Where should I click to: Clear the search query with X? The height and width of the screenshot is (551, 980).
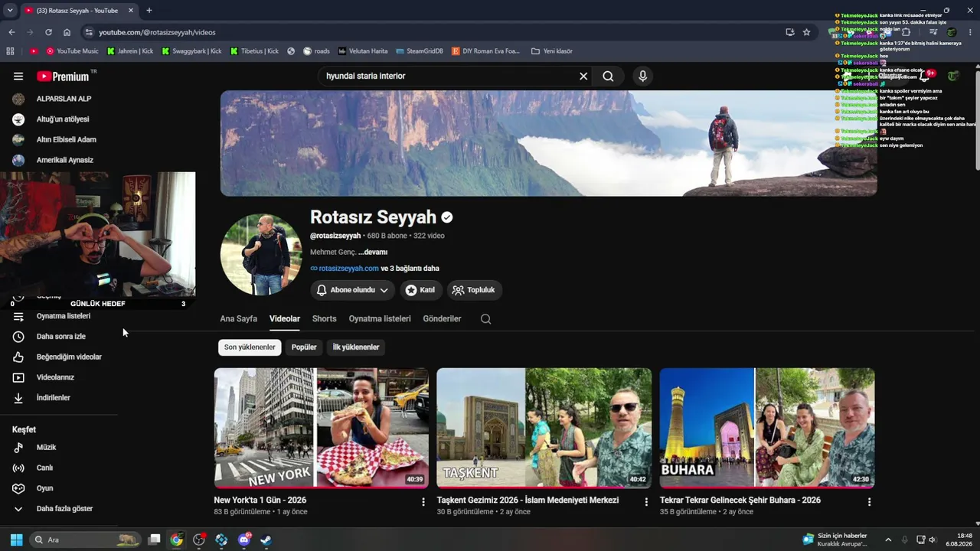pyautogui.click(x=583, y=77)
